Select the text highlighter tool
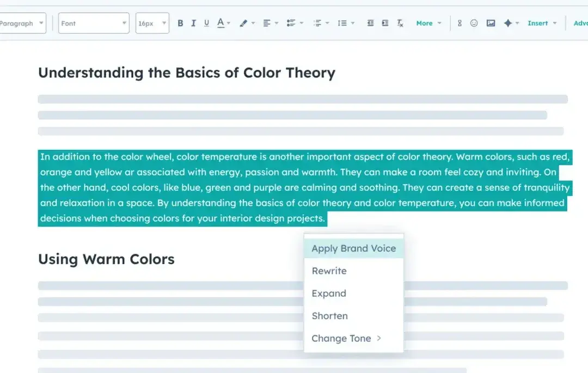This screenshot has width=588, height=373. click(x=244, y=23)
